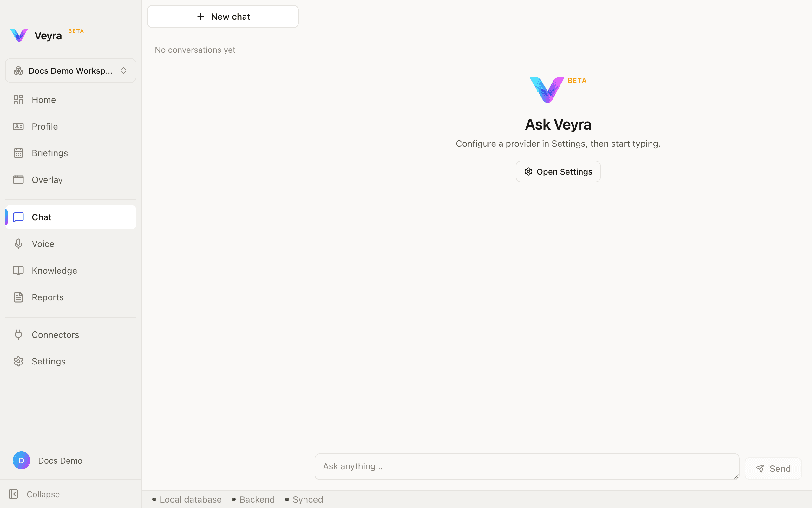The image size is (812, 508).
Task: Click the Backend status indicator
Action: [253, 500]
